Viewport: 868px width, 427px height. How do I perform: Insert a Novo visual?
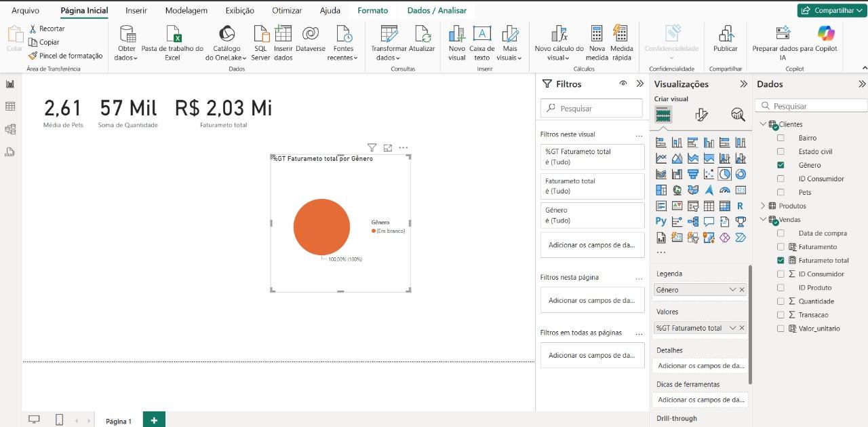tap(457, 43)
